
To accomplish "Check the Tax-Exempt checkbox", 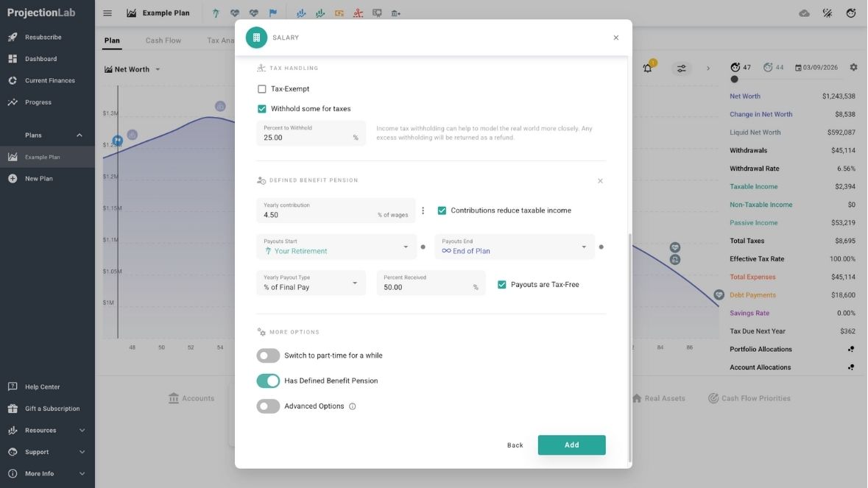I will point(262,89).
